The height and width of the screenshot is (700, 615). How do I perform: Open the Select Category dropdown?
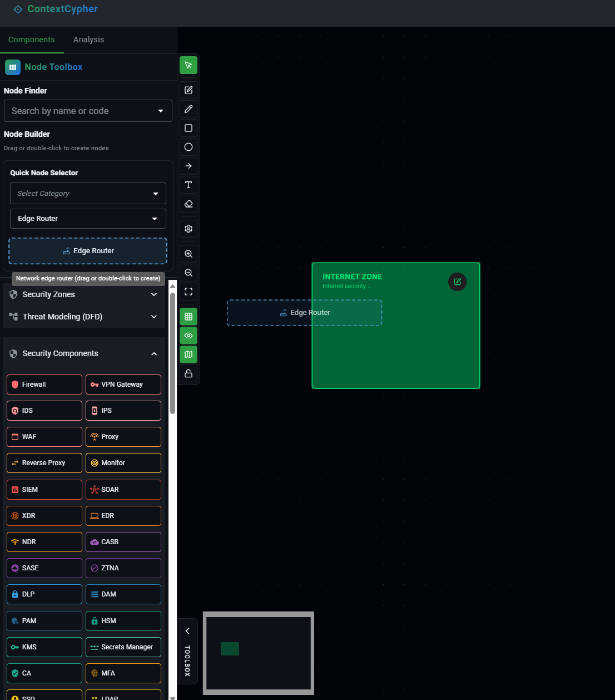pyautogui.click(x=87, y=193)
